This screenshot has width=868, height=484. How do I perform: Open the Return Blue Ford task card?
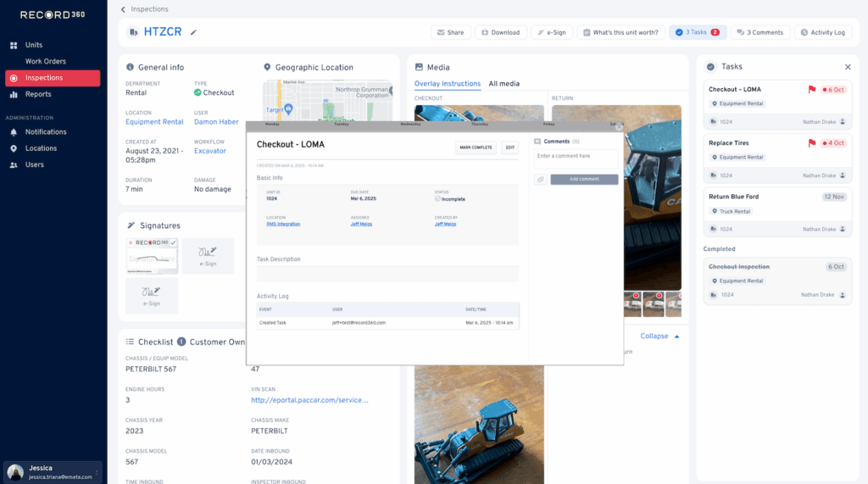777,212
